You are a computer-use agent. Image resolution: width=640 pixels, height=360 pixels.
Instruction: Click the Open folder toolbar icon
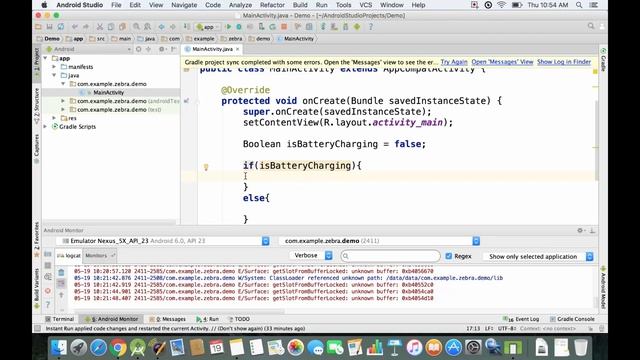[x=38, y=27]
